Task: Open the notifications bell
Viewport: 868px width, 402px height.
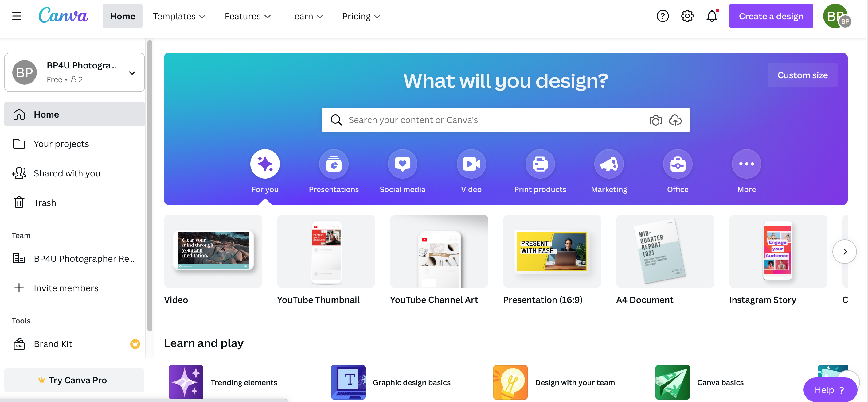Action: [712, 16]
